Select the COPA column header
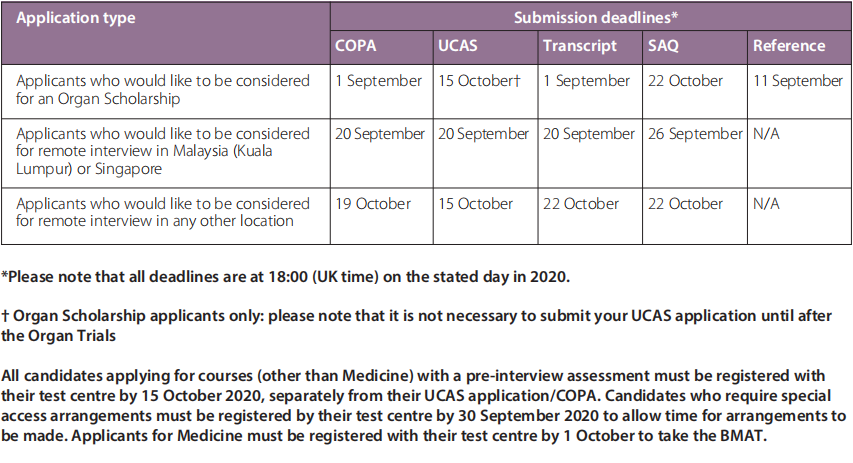The height and width of the screenshot is (463, 853). (x=357, y=45)
